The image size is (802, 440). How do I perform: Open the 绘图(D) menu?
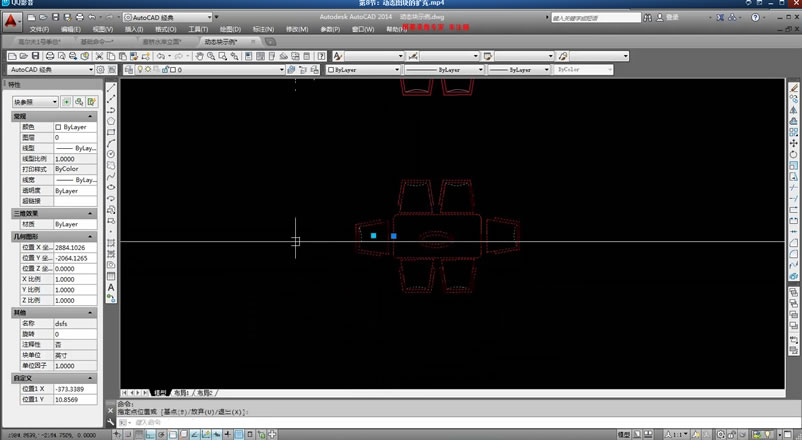pos(230,29)
